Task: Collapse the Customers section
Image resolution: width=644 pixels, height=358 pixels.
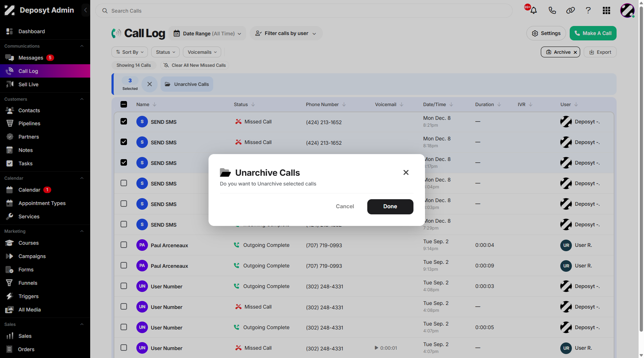Action: pos(82,99)
